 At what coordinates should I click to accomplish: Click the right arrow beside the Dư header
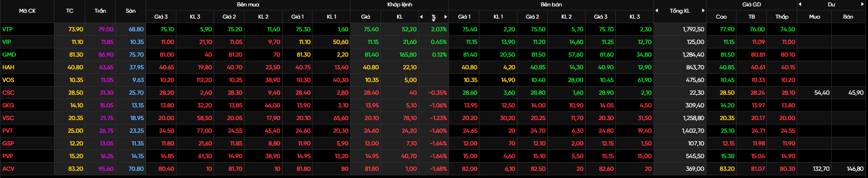click(x=863, y=4)
